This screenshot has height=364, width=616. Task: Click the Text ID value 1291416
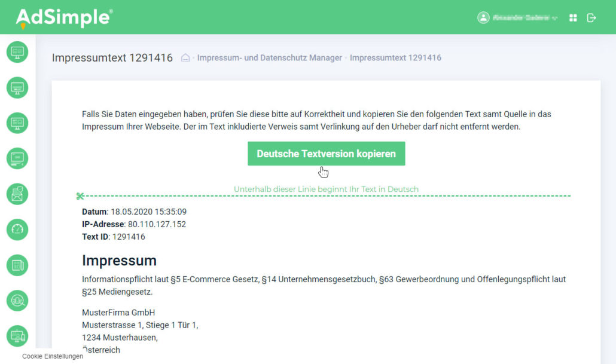(x=127, y=236)
